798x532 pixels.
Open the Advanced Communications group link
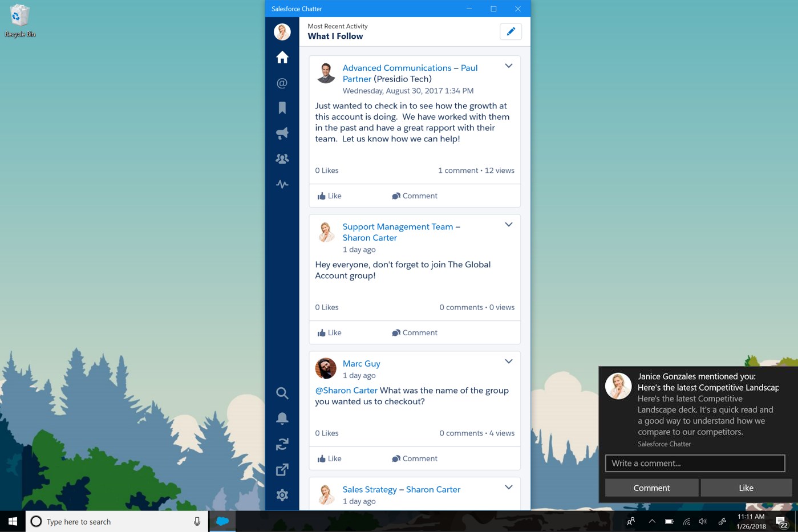tap(396, 68)
